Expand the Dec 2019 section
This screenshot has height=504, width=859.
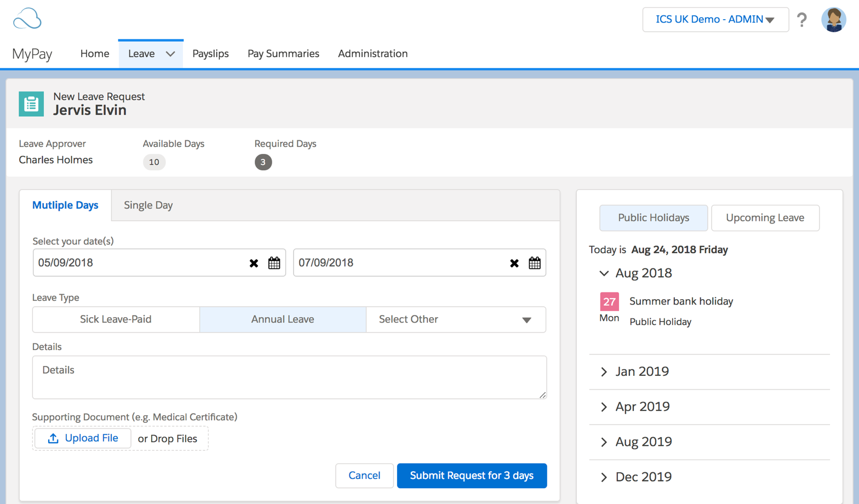pyautogui.click(x=604, y=477)
